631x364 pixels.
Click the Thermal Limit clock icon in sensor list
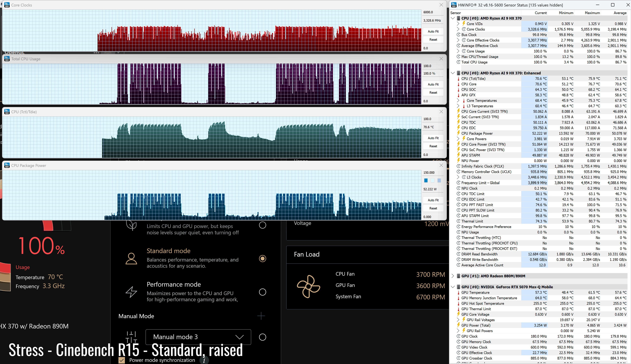point(458,221)
